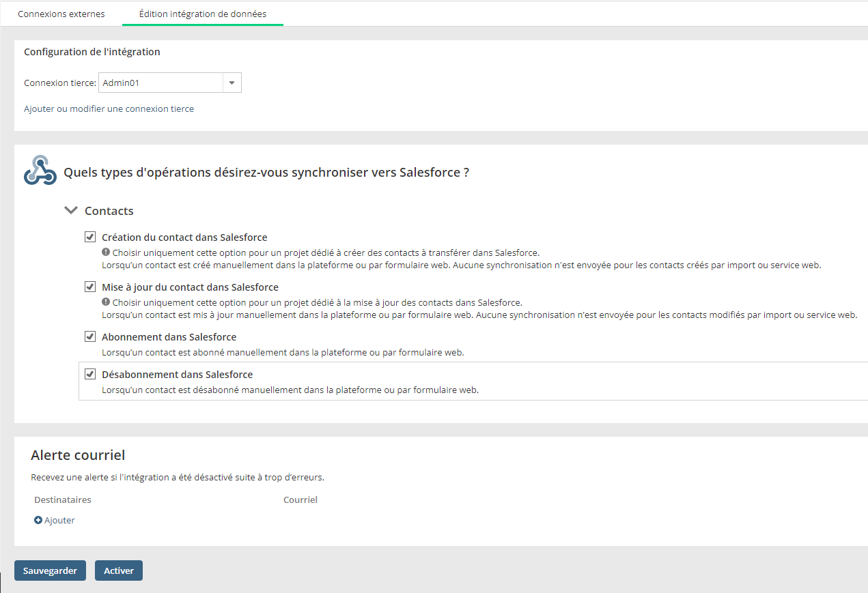Click the webhook integration icon
This screenshot has height=593, width=868.
point(40,171)
